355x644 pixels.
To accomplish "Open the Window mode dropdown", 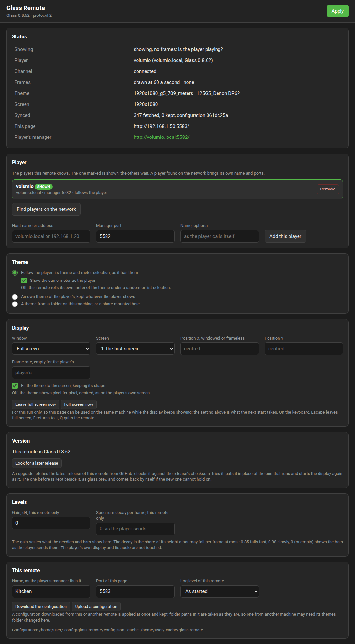I will [51, 349].
